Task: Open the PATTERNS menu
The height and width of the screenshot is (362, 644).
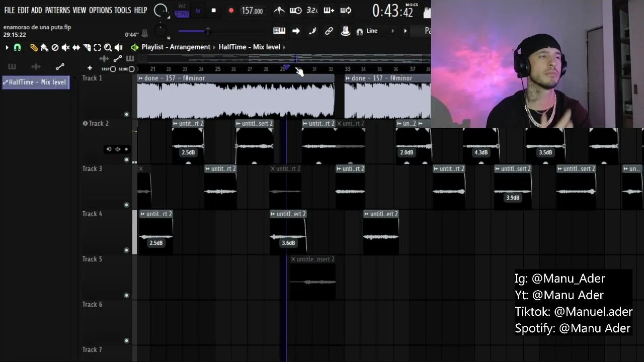Action: (57, 10)
